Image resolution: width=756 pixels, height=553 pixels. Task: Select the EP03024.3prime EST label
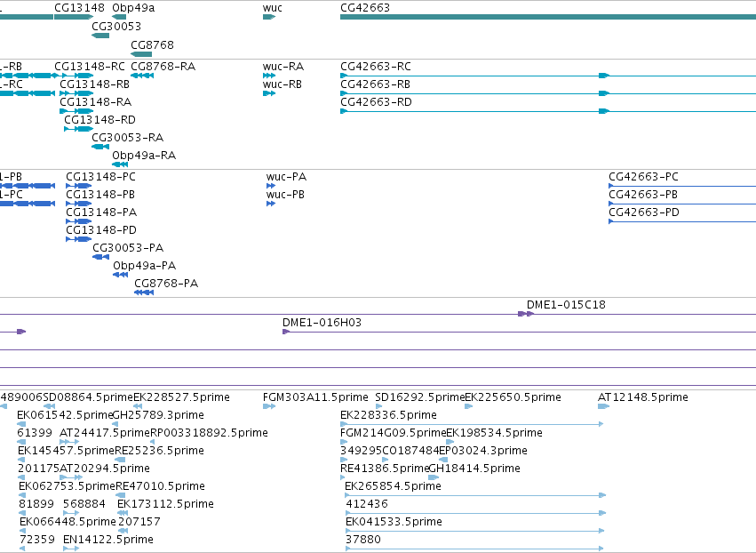[483, 451]
